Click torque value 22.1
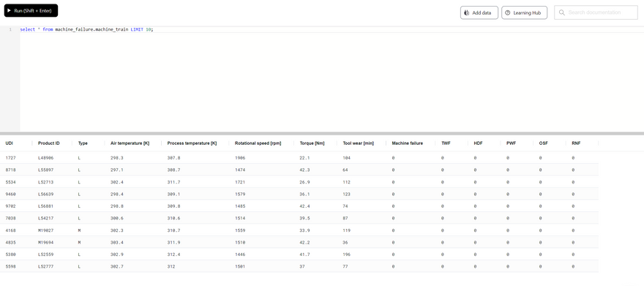Viewport: 644px width, 286px height. click(304, 157)
